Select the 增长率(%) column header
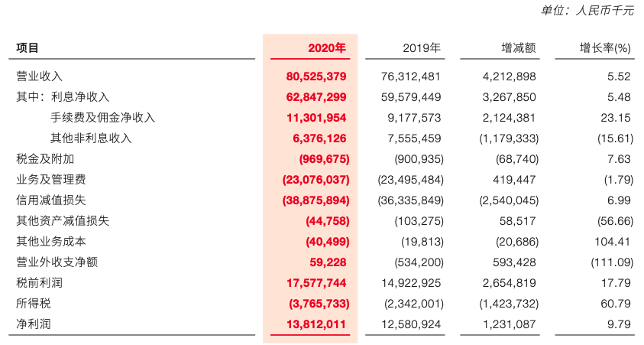 pos(605,48)
